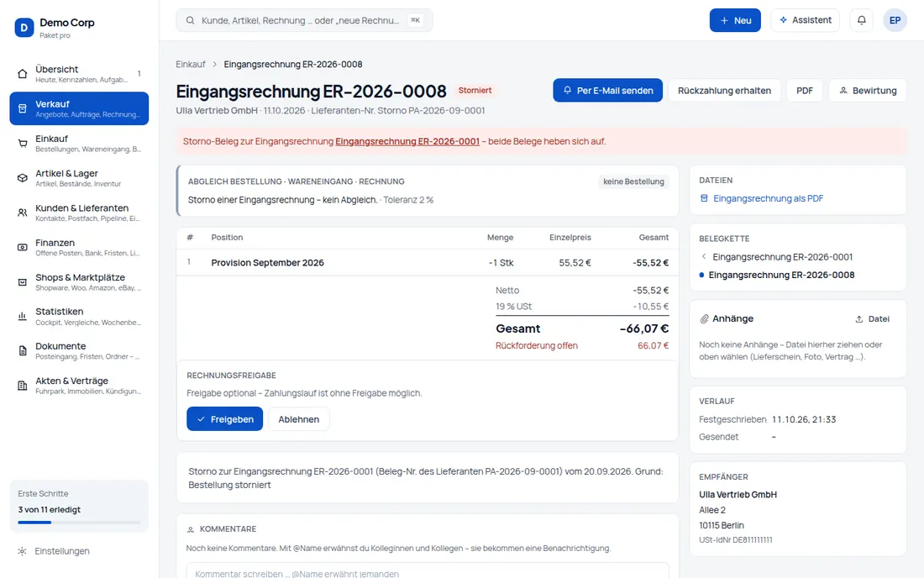This screenshot has height=578, width=924.
Task: Open Übersicht in the sidebar
Action: coord(79,74)
